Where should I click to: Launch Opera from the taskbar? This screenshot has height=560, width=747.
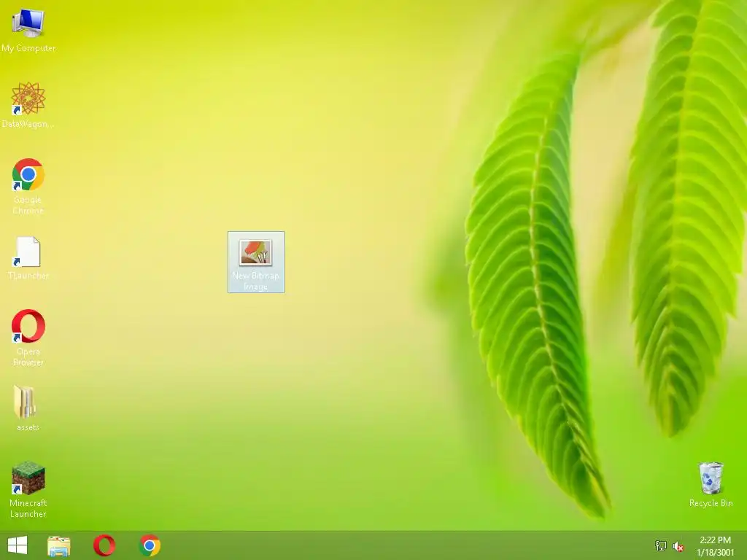tap(104, 545)
